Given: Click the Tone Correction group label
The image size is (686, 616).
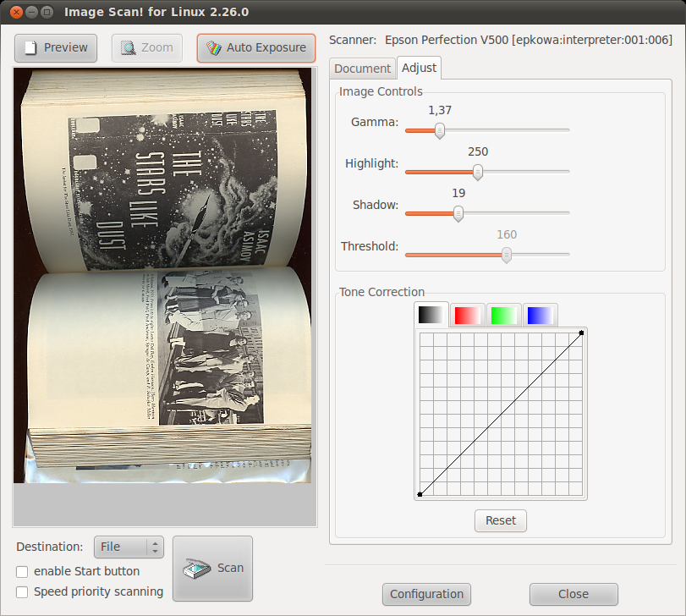Looking at the screenshot, I should click(x=381, y=292).
